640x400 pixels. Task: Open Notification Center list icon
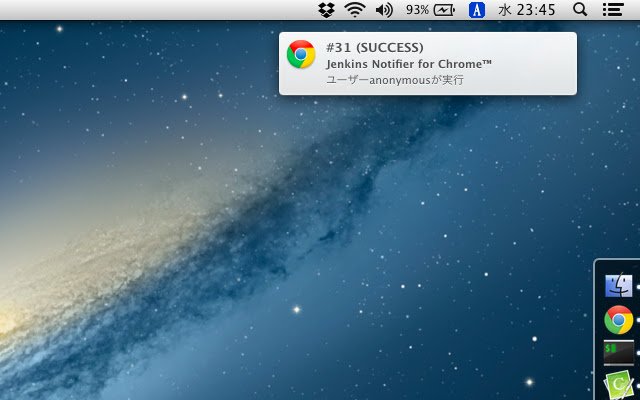pyautogui.click(x=613, y=9)
